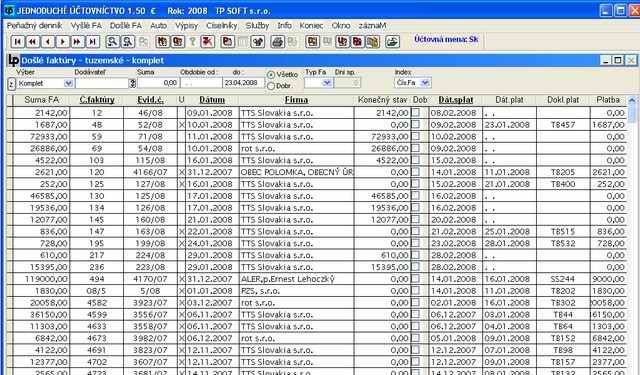Open the Peňažný denník menu
Screen dimensions: 640x375
coord(34,26)
